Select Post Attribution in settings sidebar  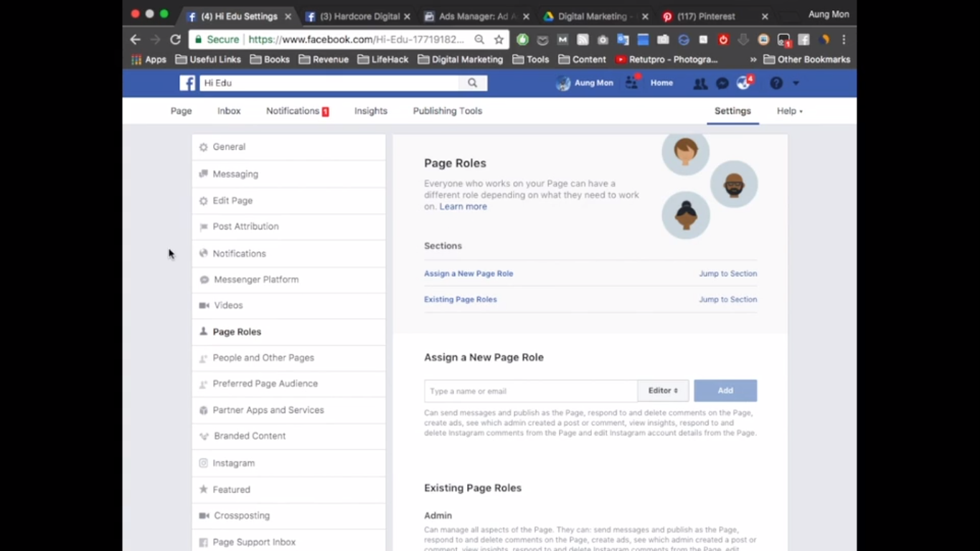pyautogui.click(x=288, y=227)
